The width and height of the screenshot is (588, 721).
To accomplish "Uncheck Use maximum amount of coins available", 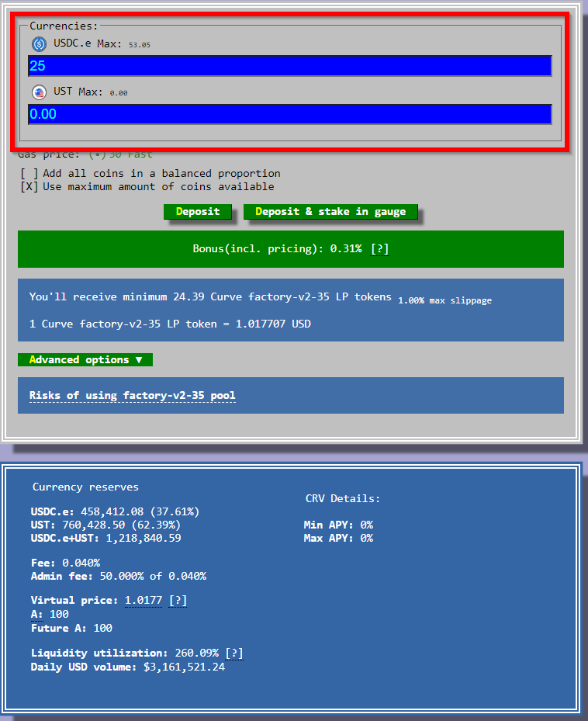I will click(29, 187).
